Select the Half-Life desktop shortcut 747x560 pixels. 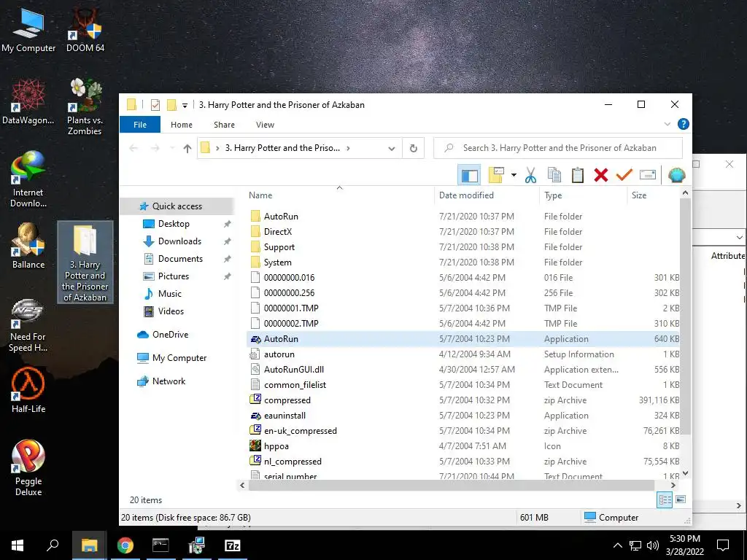(28, 391)
